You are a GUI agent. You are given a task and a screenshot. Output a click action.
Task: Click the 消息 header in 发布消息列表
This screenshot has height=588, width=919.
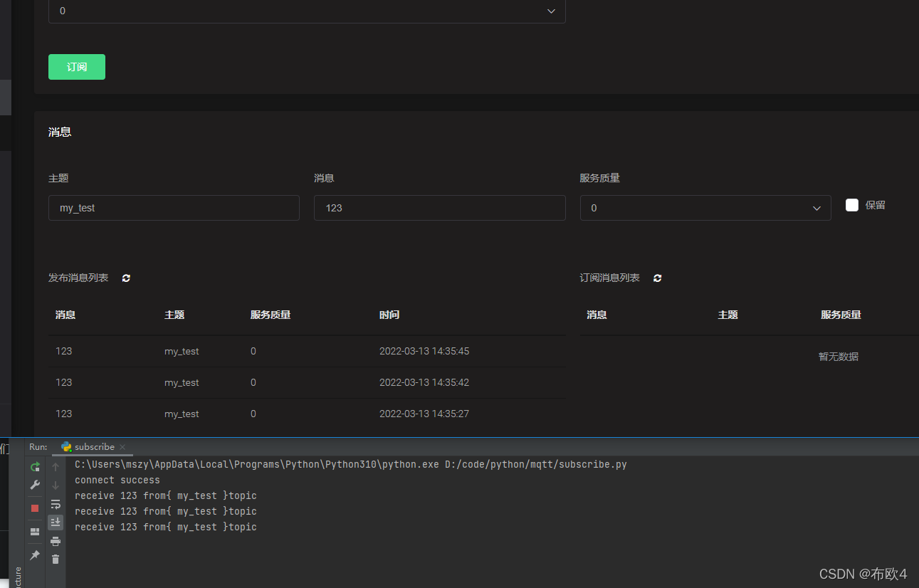point(65,315)
